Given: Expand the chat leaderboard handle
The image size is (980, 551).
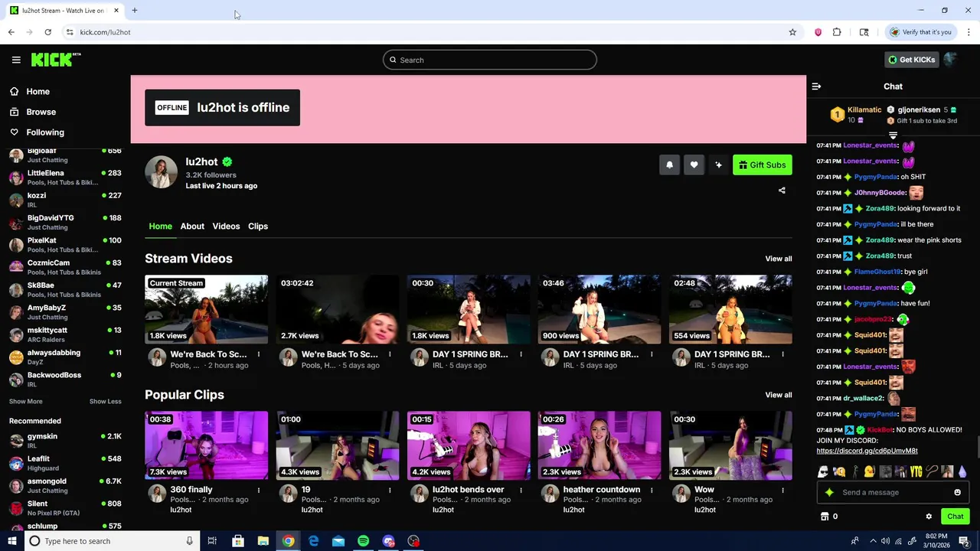Looking at the screenshot, I should click(x=893, y=135).
